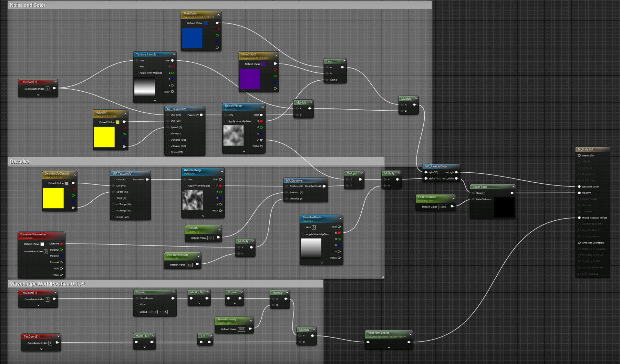Click Alpha input pin on Lerp node
The width and height of the screenshot is (620, 364).
(x=327, y=80)
